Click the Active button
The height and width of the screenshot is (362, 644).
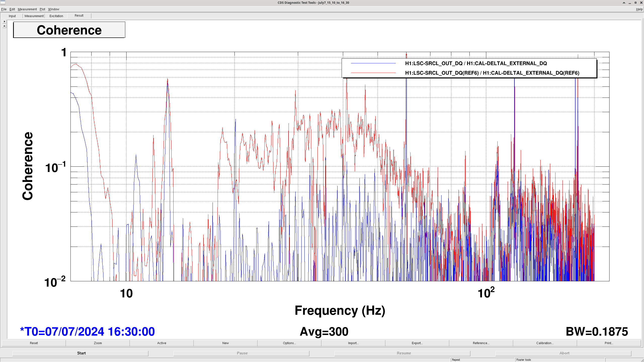point(162,343)
